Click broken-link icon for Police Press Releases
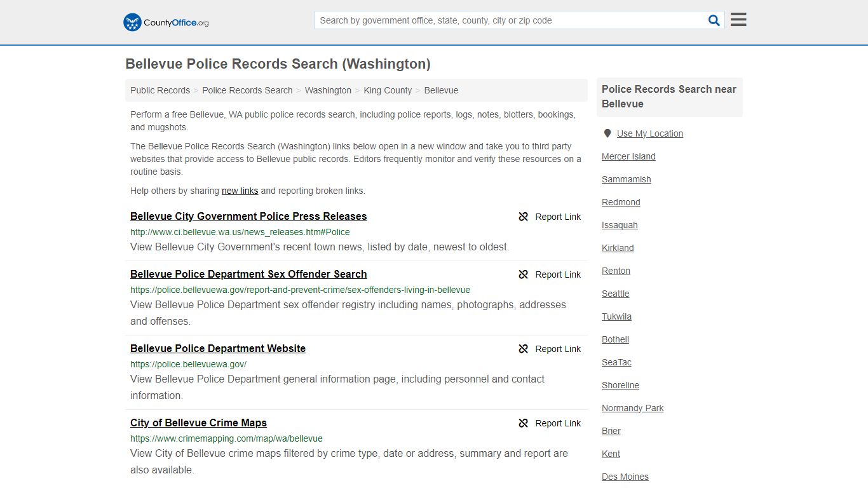This screenshot has width=868, height=488. [524, 217]
